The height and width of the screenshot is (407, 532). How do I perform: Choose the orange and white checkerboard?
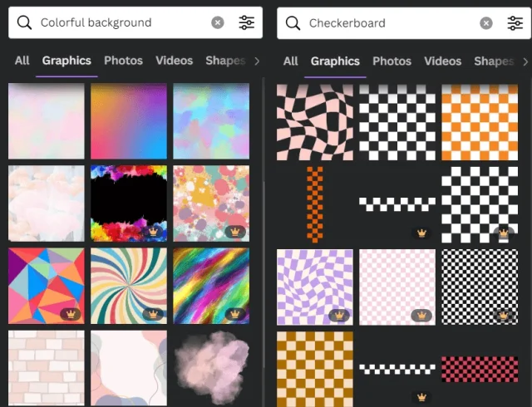pos(480,122)
